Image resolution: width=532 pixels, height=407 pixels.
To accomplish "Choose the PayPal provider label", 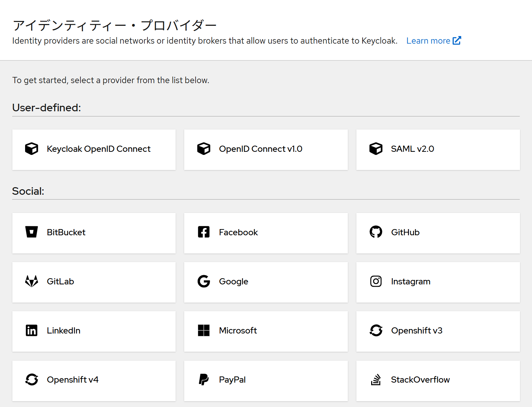I will click(232, 380).
